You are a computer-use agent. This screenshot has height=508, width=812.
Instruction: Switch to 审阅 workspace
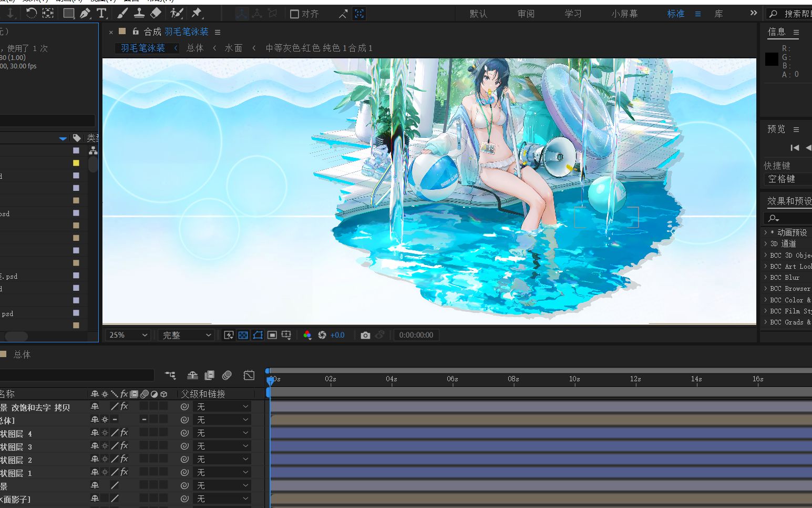[x=526, y=14]
